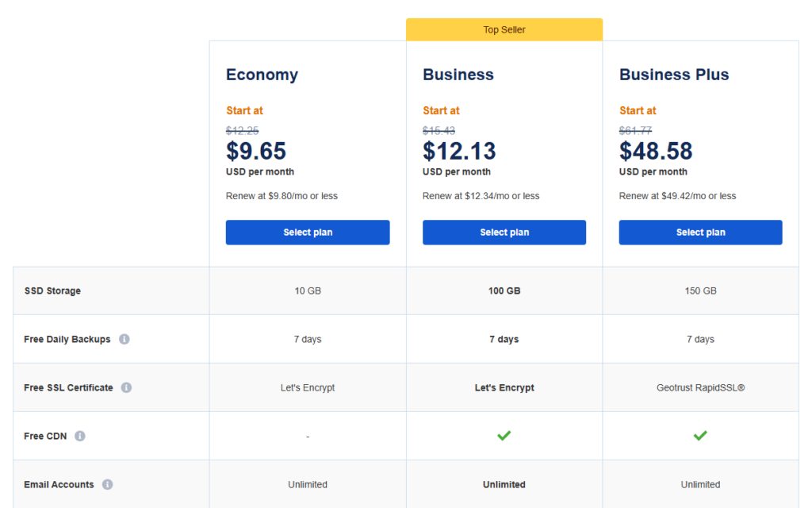Click the 100 GB storage cell for Business
Screen dimensions: 812x508
(504, 291)
